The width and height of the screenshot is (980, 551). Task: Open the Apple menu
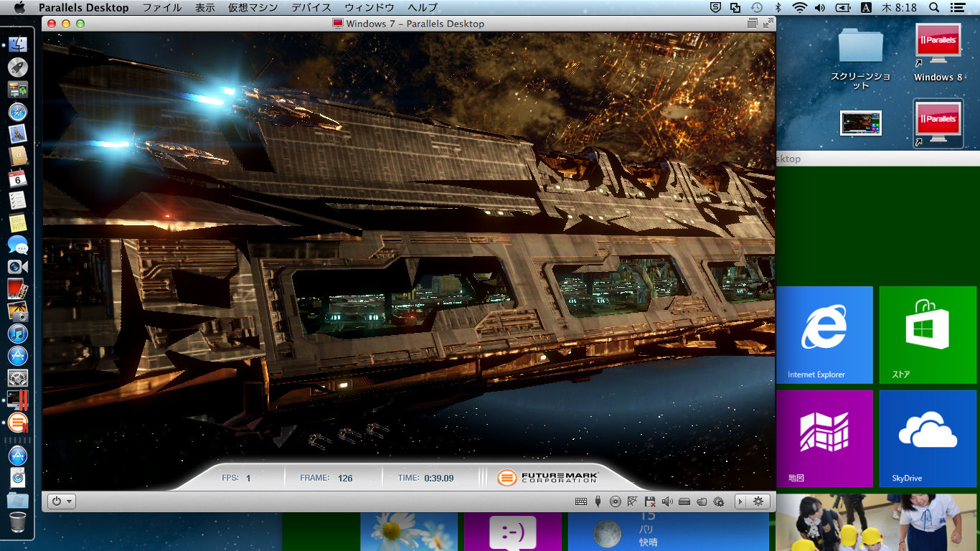(x=19, y=7)
